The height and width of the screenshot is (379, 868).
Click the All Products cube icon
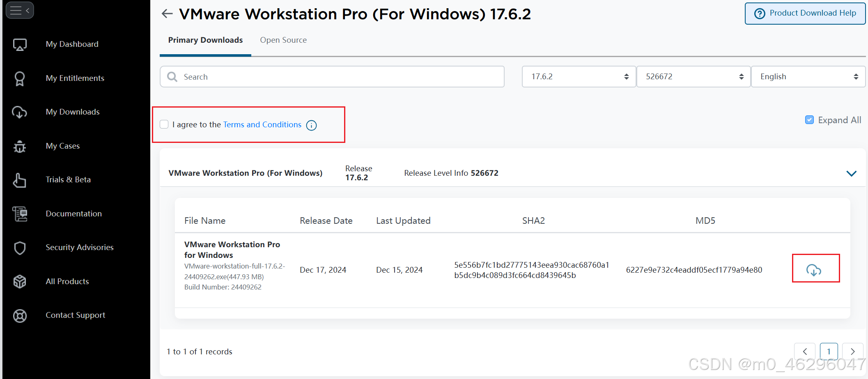point(20,282)
